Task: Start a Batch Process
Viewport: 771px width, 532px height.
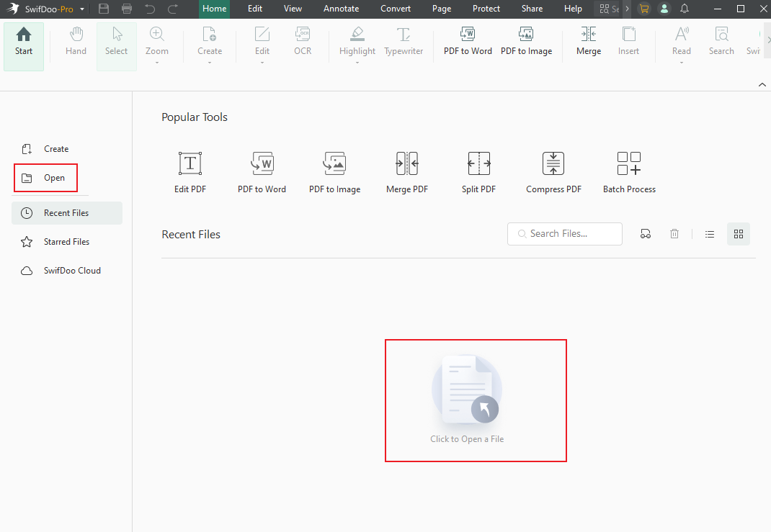Action: [x=628, y=171]
